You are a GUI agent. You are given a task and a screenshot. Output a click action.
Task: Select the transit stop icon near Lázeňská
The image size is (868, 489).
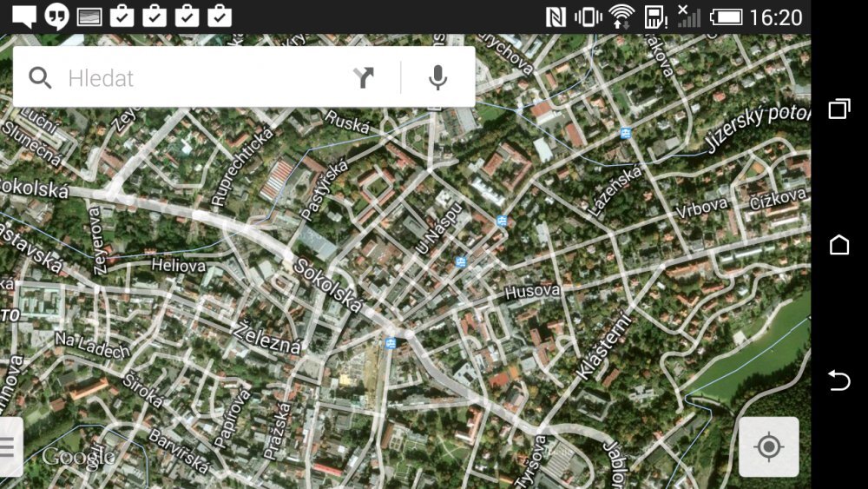pyautogui.click(x=626, y=133)
